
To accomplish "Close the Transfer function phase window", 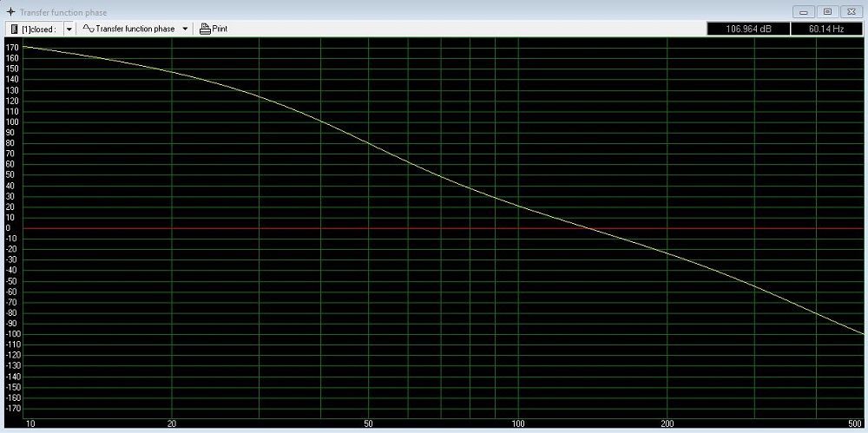I will click(852, 11).
